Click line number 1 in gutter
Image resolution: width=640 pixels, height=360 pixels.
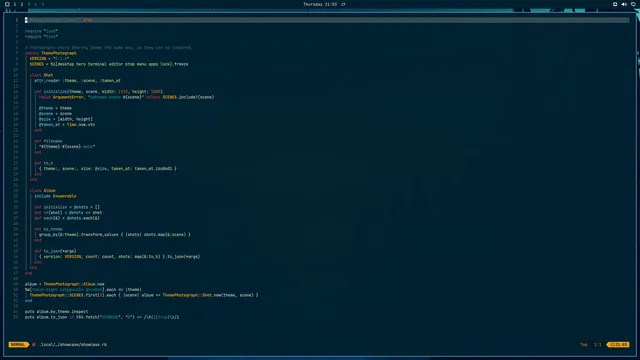coord(17,20)
